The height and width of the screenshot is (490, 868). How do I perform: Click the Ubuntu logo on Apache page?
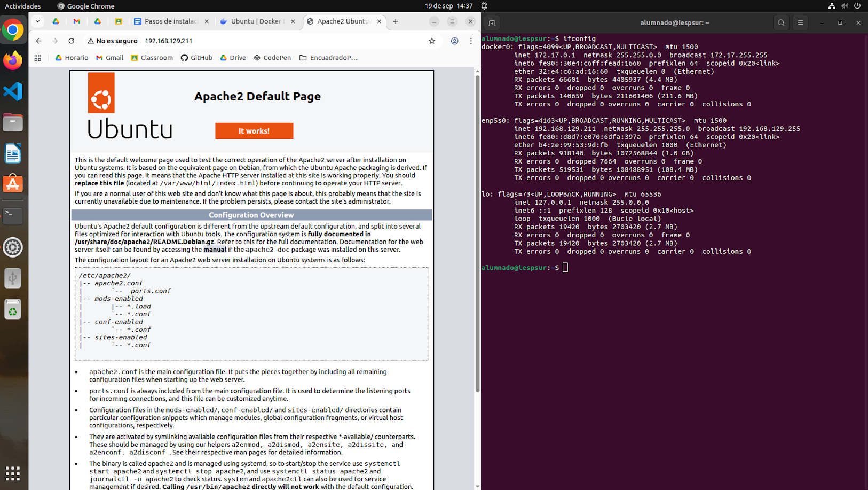click(130, 106)
